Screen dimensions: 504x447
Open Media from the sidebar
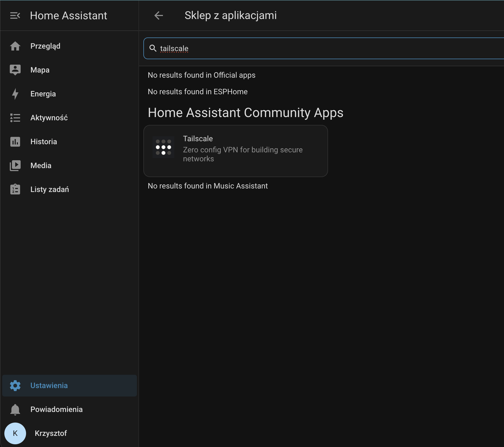tap(70, 166)
